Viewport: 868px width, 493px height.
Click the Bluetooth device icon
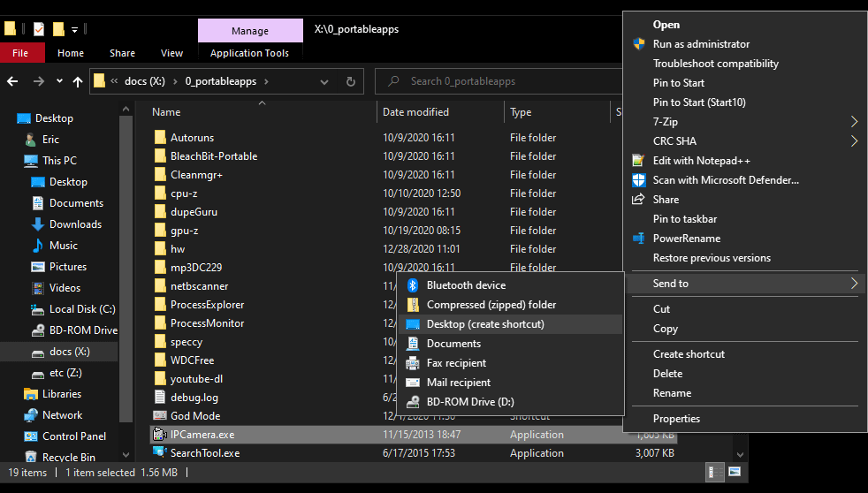[413, 285]
